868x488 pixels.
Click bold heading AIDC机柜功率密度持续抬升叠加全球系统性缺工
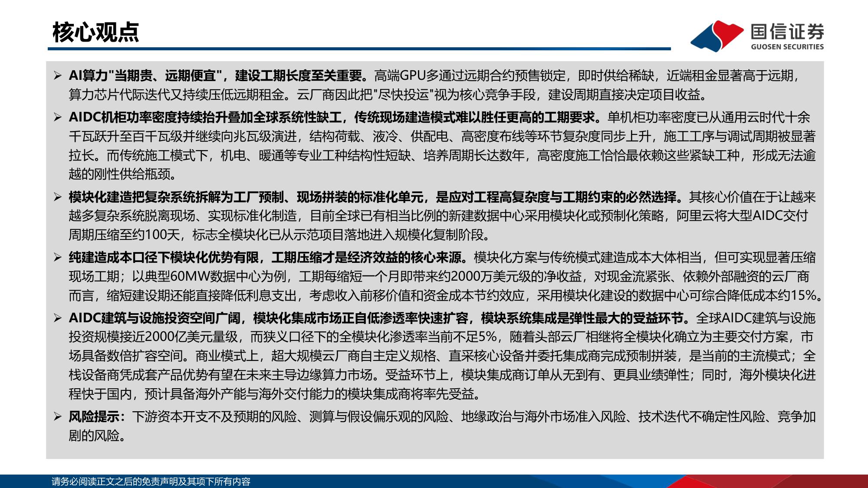(205, 118)
